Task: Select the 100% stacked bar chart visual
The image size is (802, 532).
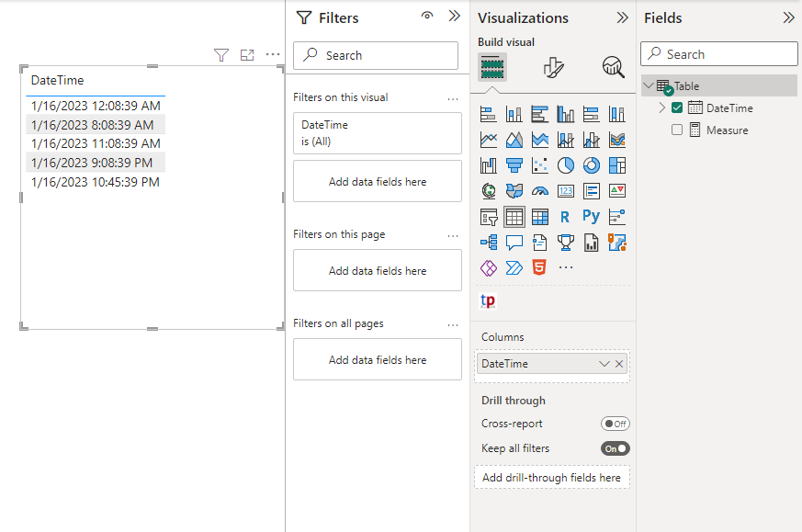Action: coord(592,114)
